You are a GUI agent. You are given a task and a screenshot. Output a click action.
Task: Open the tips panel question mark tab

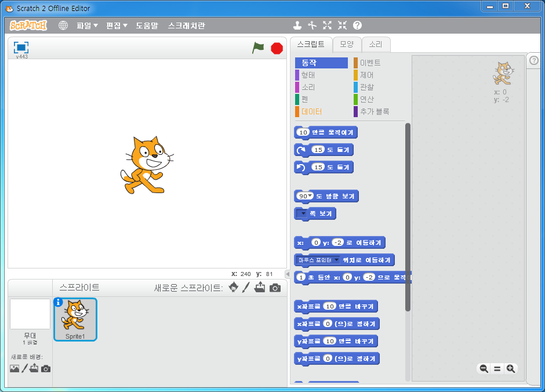(534, 61)
